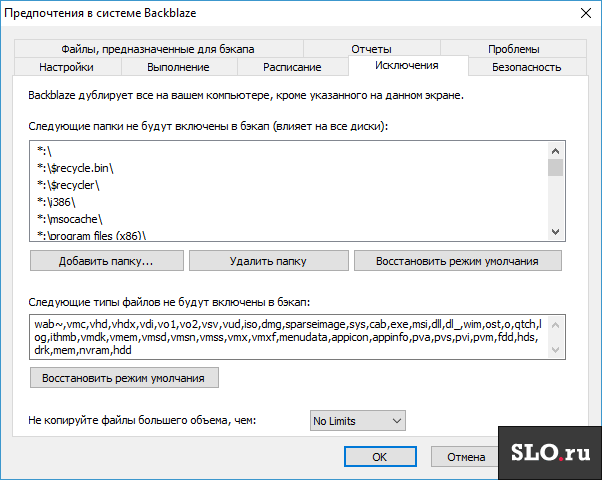Select the *:\program files (x86)\ entry
The height and width of the screenshot is (480, 602).
[91, 235]
